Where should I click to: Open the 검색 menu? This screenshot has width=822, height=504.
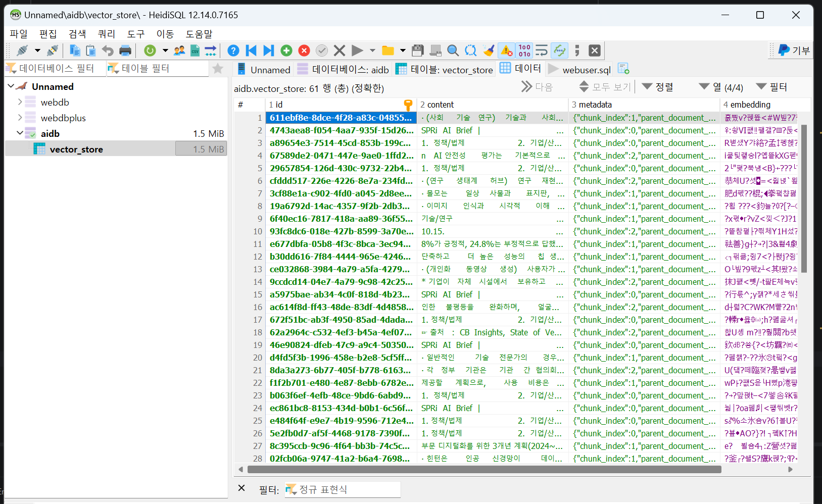[77, 34]
